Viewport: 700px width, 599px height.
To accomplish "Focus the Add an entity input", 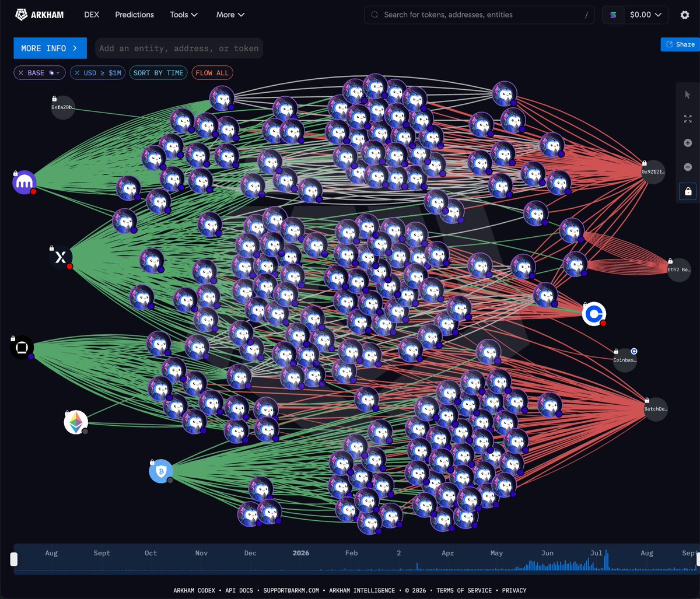I will tap(179, 48).
